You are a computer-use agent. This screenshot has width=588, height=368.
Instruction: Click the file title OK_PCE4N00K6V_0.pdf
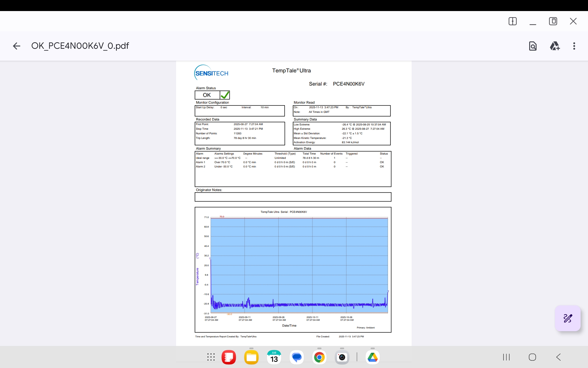pyautogui.click(x=80, y=46)
